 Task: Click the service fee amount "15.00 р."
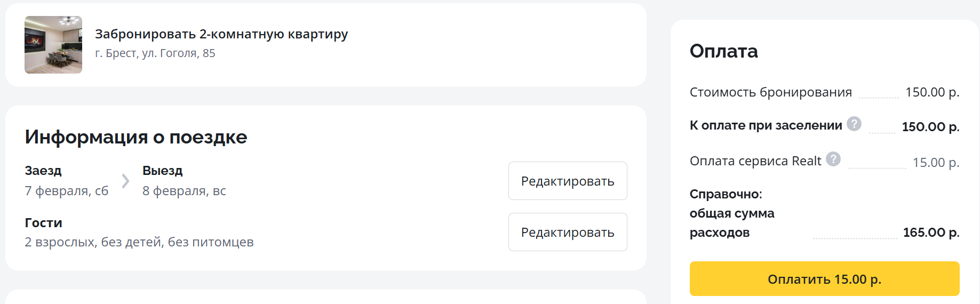(936, 162)
